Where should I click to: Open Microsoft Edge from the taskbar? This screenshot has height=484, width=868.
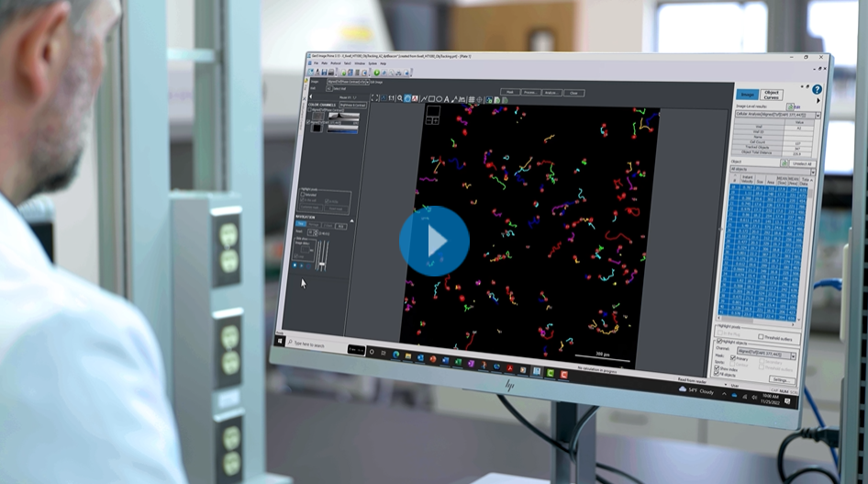tap(395, 355)
